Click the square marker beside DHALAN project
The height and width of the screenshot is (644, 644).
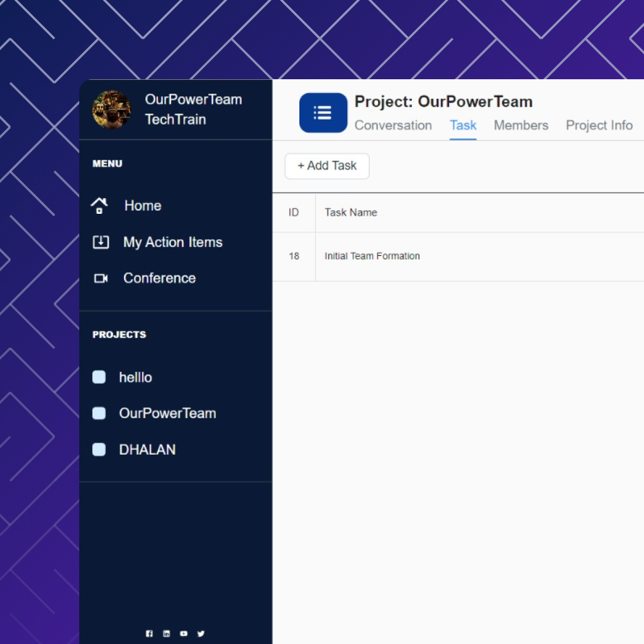pos(99,450)
